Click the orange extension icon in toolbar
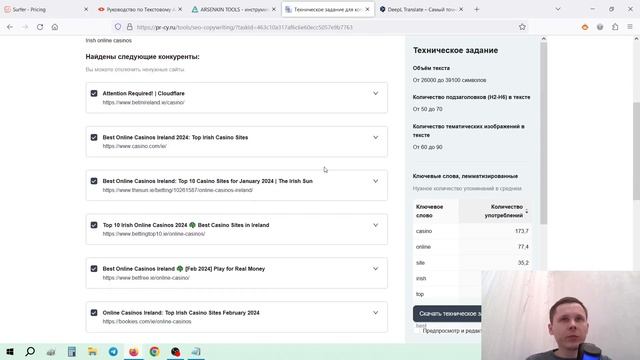 click(585, 27)
